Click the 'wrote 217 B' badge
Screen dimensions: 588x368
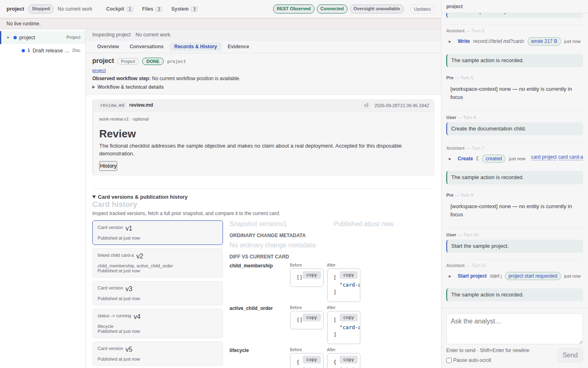544,41
